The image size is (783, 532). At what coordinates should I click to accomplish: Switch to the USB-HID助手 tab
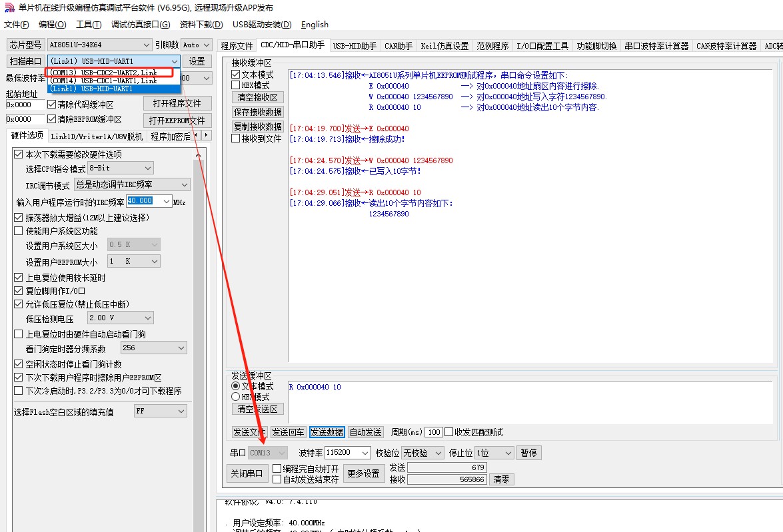pyautogui.click(x=355, y=46)
